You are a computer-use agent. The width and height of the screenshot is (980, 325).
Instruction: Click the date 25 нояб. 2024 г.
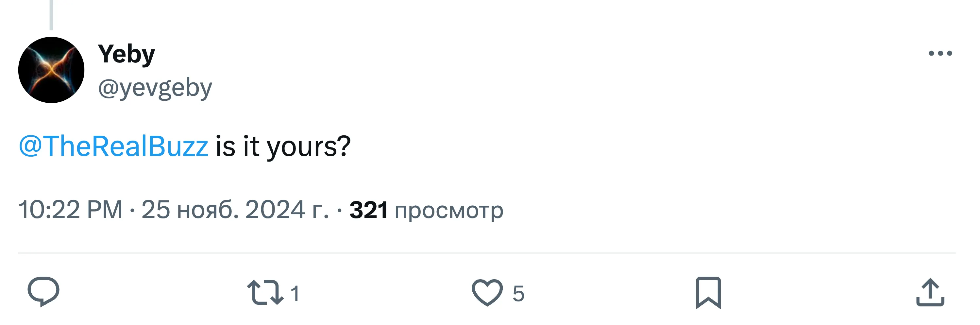pyautogui.click(x=235, y=210)
